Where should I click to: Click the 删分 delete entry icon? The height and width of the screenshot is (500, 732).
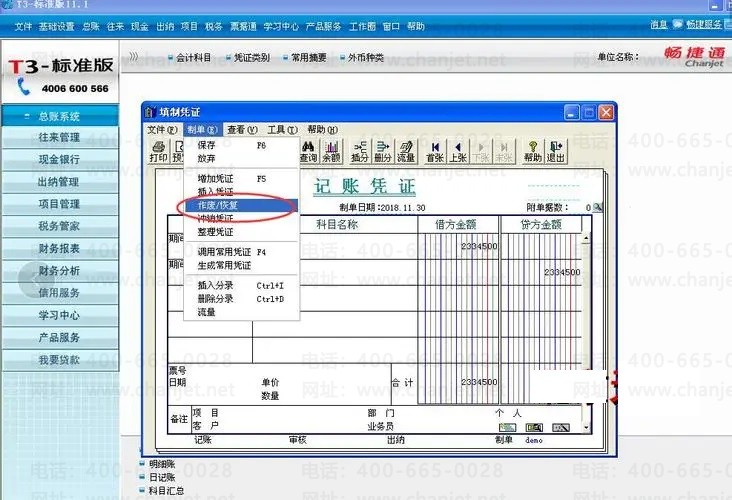tap(383, 151)
